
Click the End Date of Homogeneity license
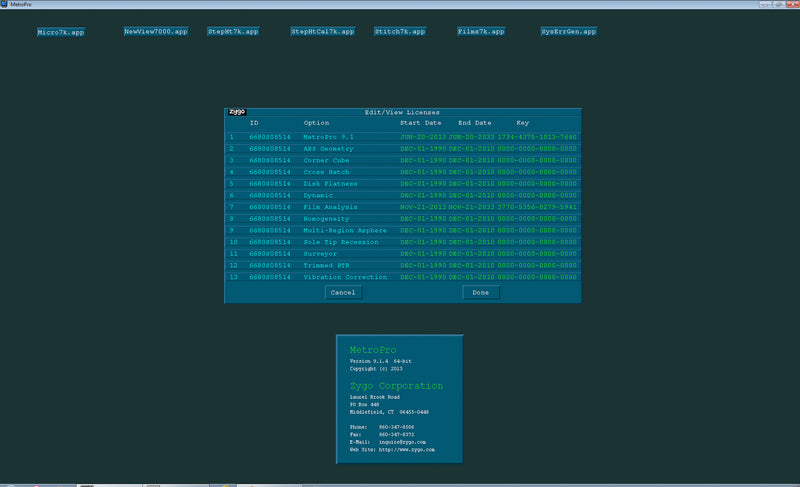470,218
